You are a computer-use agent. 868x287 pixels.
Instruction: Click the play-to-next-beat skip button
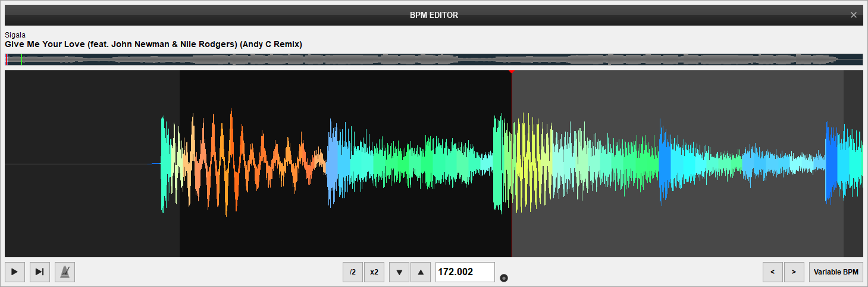40,272
